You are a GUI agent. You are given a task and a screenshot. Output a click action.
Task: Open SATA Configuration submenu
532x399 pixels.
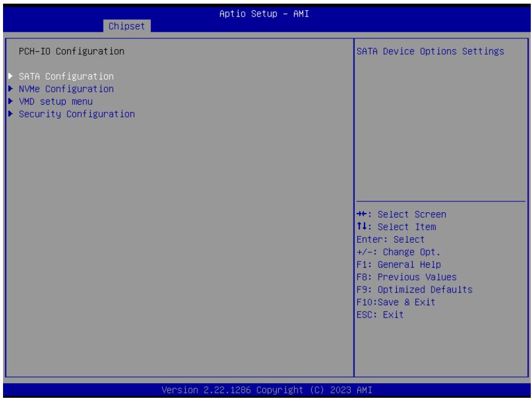point(66,76)
